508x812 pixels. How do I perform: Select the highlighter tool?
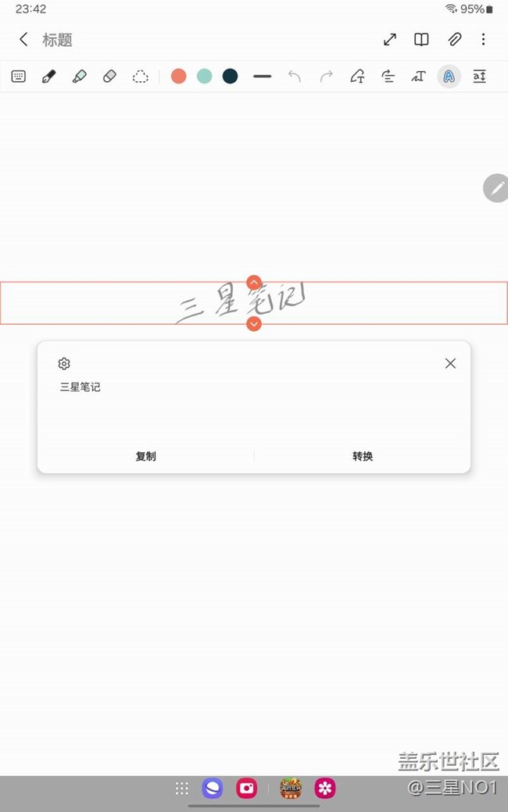[x=79, y=77]
